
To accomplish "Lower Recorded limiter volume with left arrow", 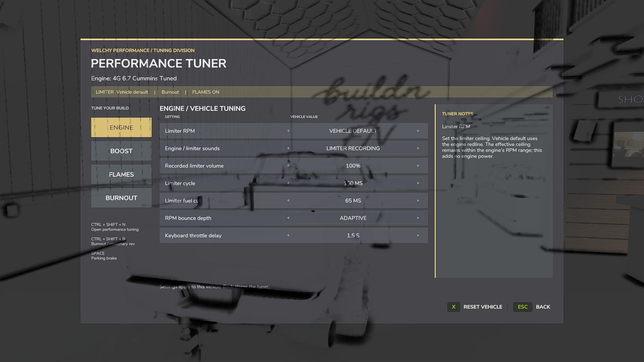I will click(x=288, y=166).
